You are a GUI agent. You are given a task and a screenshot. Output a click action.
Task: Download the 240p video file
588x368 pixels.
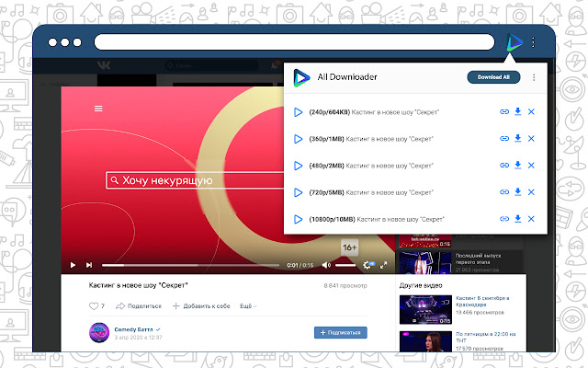(x=518, y=112)
